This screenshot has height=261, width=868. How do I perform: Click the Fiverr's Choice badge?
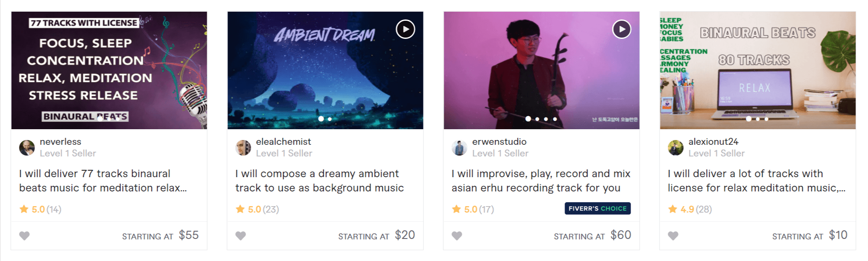(597, 208)
